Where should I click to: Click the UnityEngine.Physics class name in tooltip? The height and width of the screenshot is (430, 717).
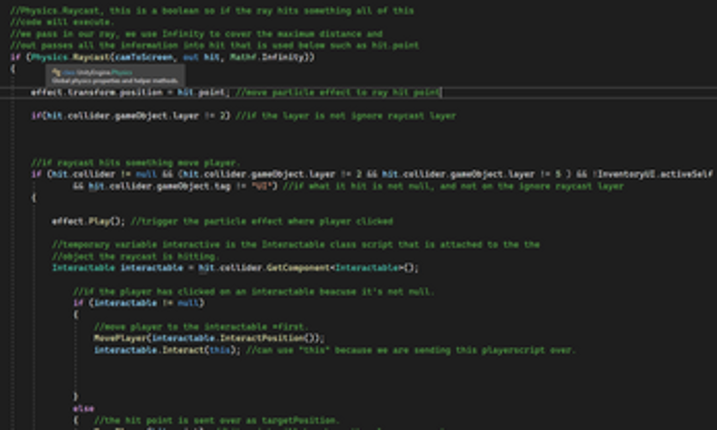(104, 72)
